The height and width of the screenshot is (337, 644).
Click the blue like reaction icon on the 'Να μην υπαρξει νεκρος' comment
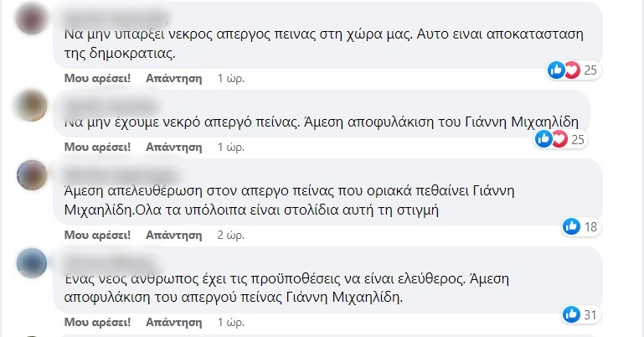coord(555,70)
